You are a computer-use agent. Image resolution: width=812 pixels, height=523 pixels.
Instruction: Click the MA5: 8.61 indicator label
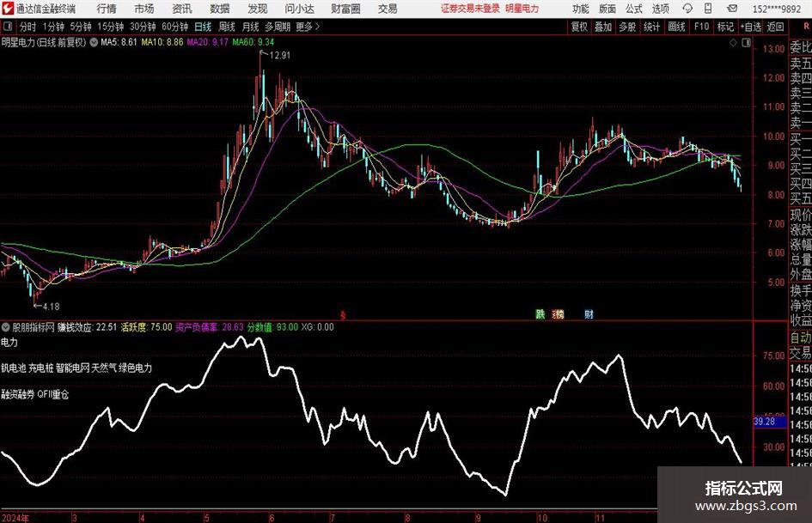tap(119, 42)
